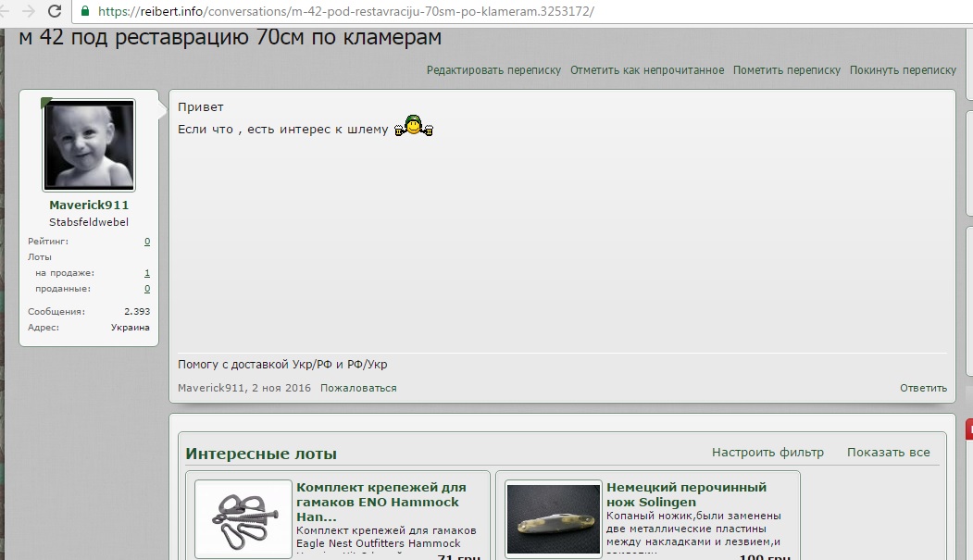The height and width of the screenshot is (560, 973).
Task: Select 'Отметить как непрочитанное'
Action: (646, 70)
